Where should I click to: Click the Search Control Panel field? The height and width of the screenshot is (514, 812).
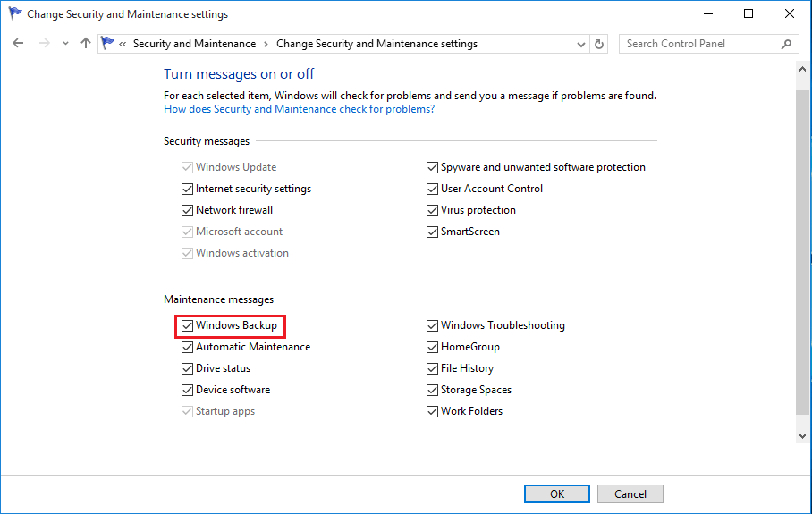(698, 44)
